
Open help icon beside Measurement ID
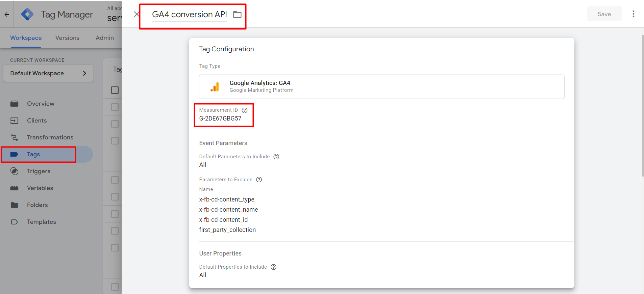tap(245, 110)
